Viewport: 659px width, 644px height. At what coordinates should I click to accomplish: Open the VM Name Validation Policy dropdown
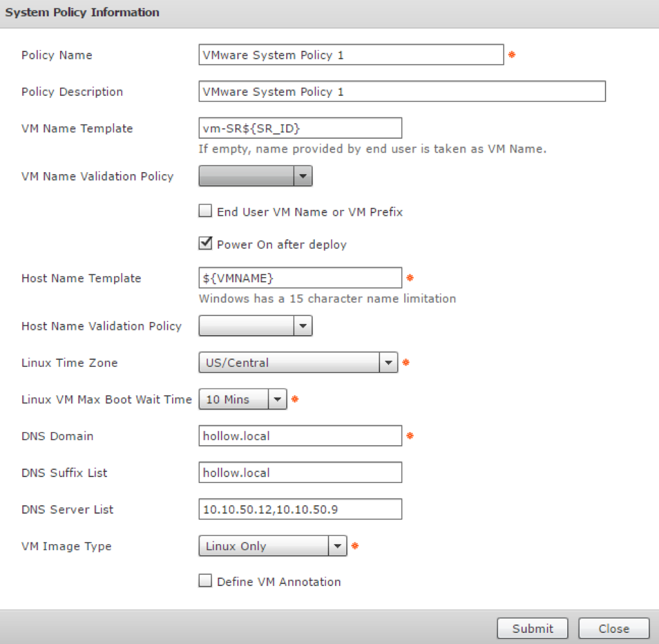point(255,176)
